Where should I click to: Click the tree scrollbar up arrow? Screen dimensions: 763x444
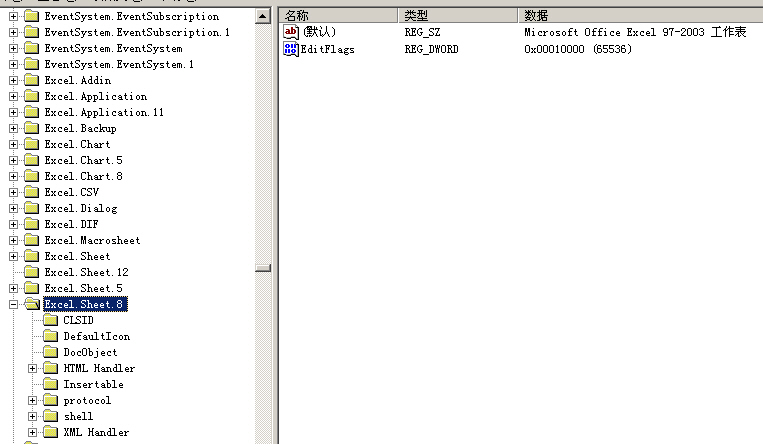263,16
